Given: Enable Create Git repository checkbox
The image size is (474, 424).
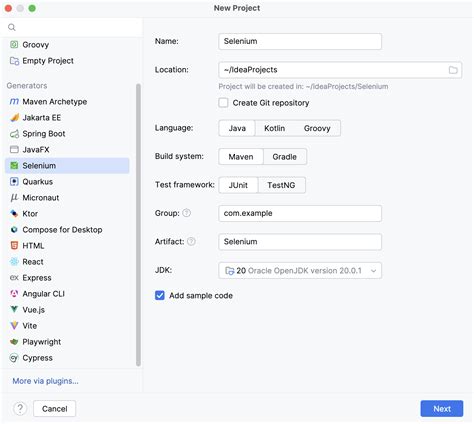Looking at the screenshot, I should [223, 103].
